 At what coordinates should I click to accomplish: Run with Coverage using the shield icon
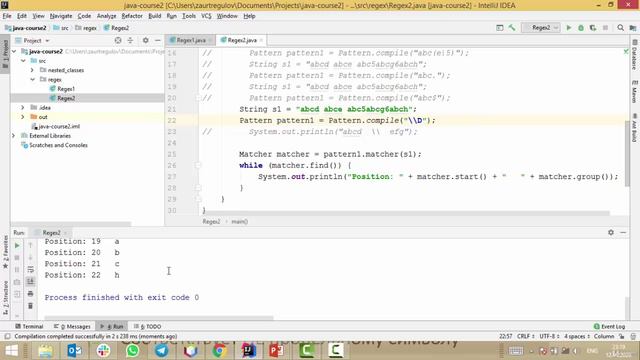point(593,28)
